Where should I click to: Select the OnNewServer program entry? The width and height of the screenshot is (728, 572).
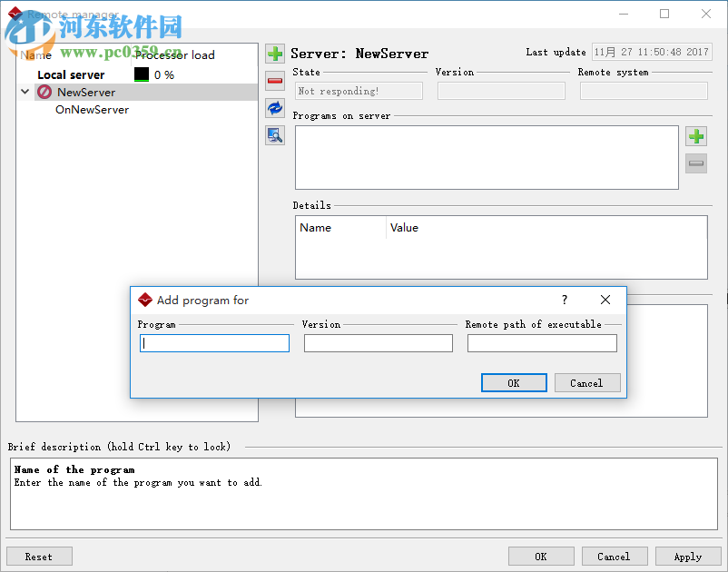pos(91,110)
